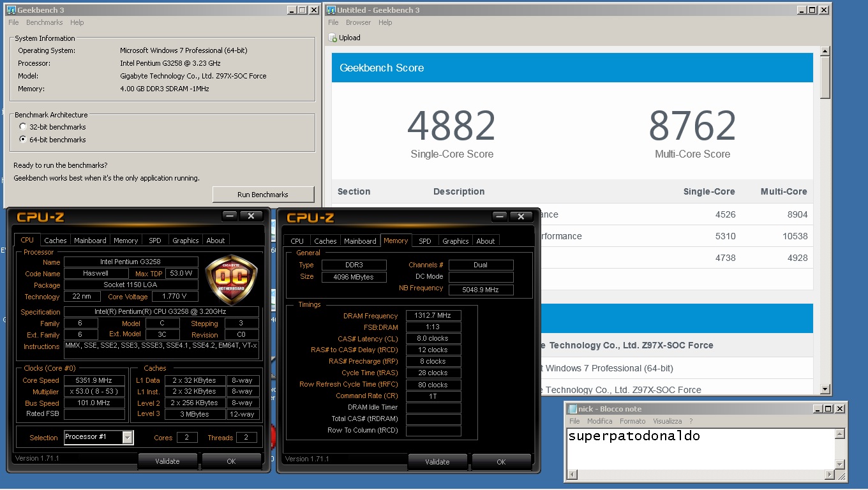Click the Run Benchmarks button
The image size is (868, 490).
(x=263, y=195)
